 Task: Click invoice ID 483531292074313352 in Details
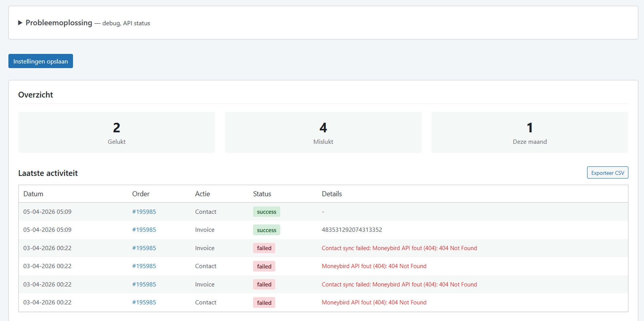tap(352, 230)
